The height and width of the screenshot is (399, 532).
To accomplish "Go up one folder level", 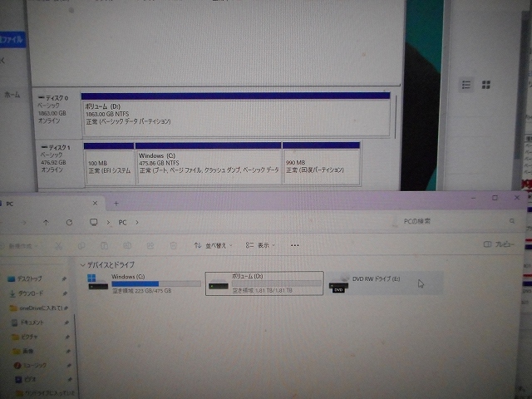I will click(46, 223).
